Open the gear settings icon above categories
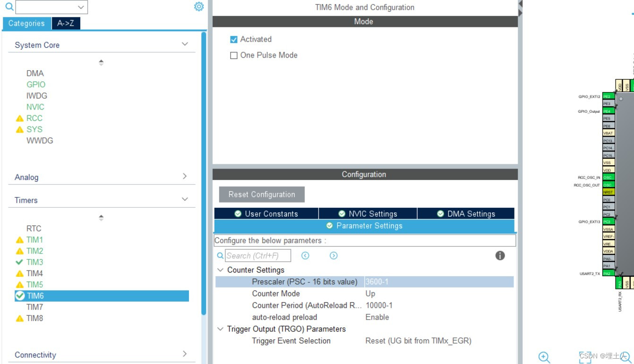This screenshot has width=634, height=364. (199, 7)
